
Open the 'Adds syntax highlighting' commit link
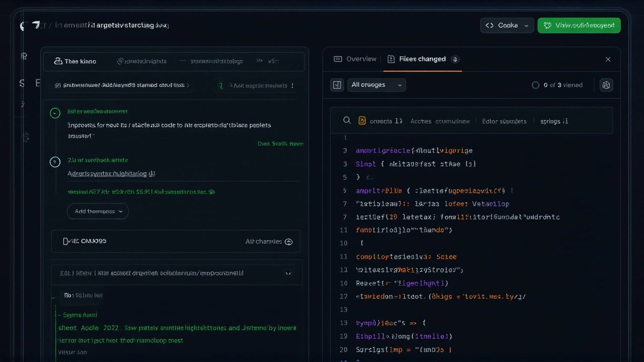pyautogui.click(x=111, y=173)
